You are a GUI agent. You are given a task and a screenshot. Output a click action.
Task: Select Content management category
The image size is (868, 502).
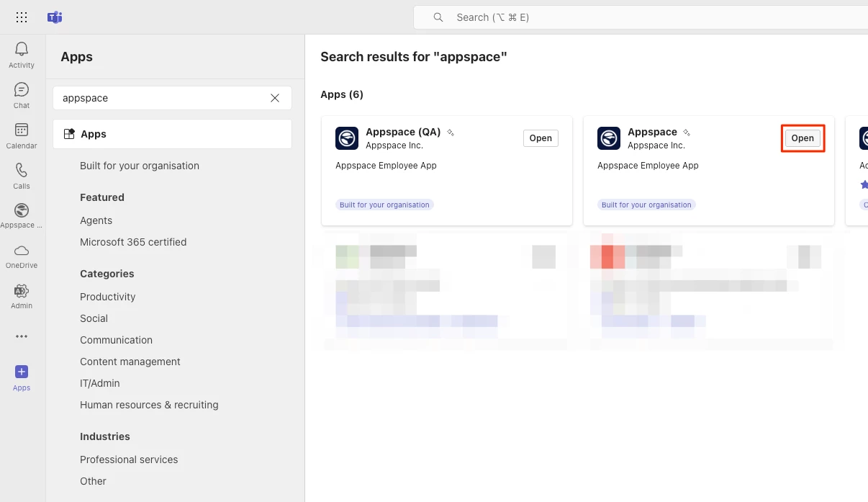click(x=130, y=362)
